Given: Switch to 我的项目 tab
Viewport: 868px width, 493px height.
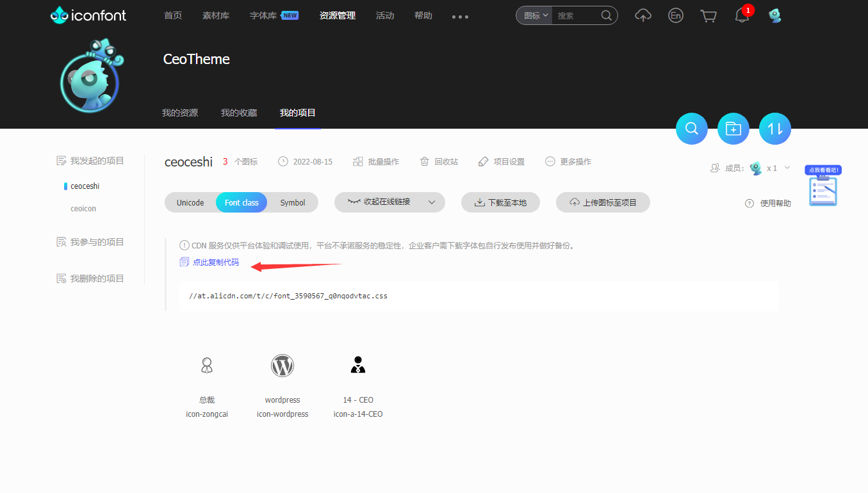Looking at the screenshot, I should click(x=298, y=113).
